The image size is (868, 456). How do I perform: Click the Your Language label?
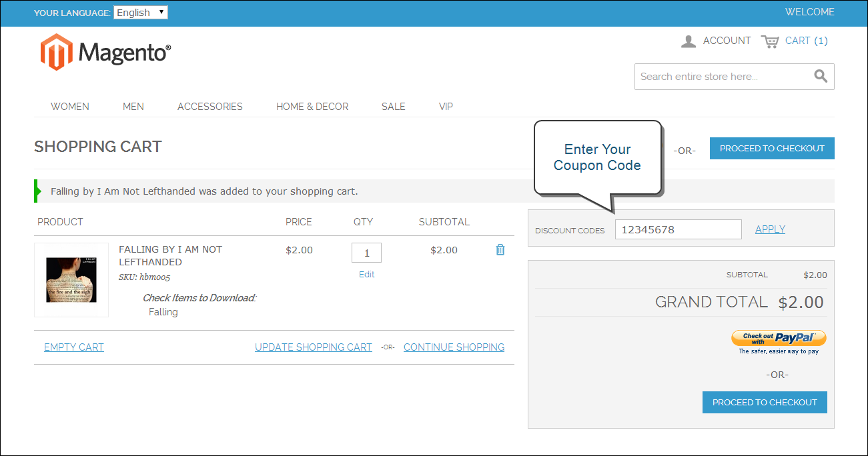(x=72, y=13)
